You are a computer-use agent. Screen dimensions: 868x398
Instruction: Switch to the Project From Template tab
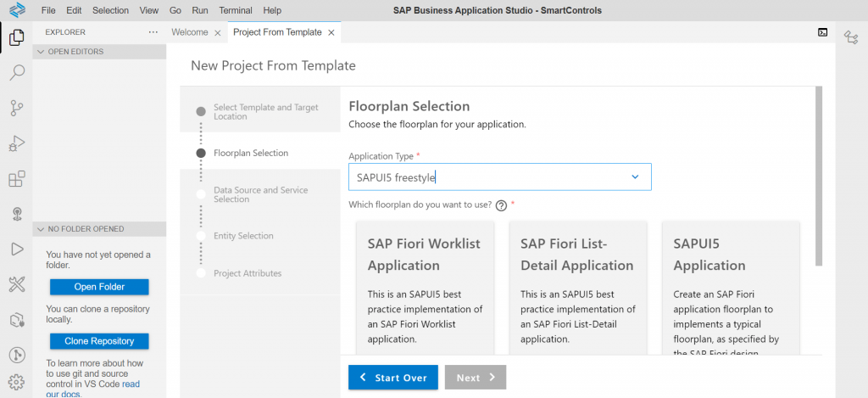click(x=277, y=32)
